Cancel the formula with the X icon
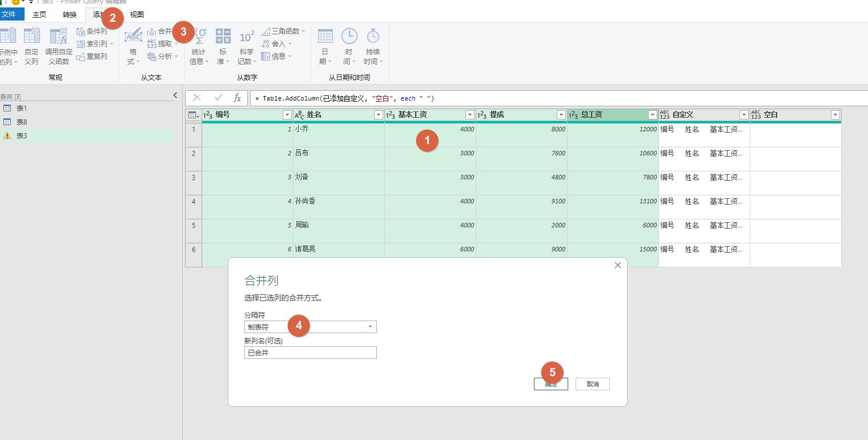Screen dimensions: 868x440 coord(196,98)
